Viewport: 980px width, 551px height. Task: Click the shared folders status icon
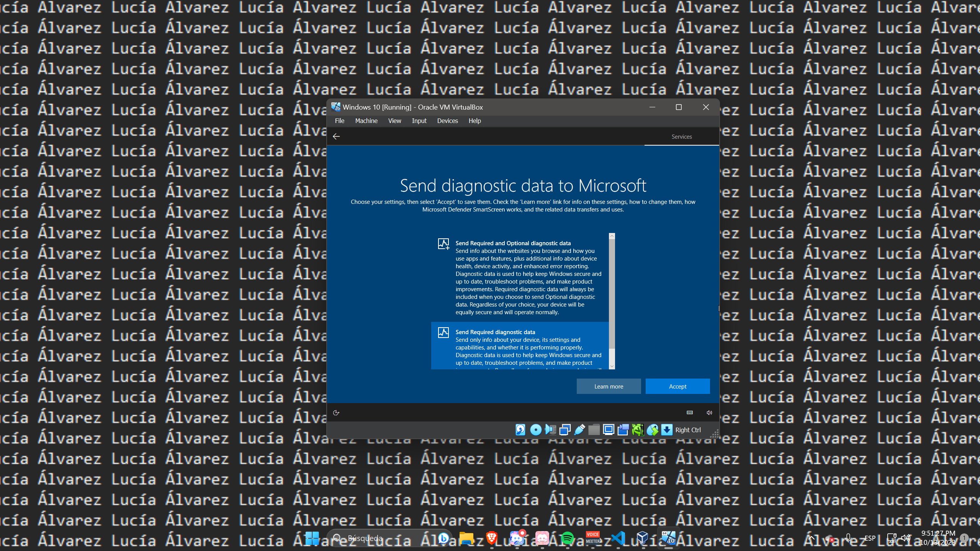pos(594,430)
